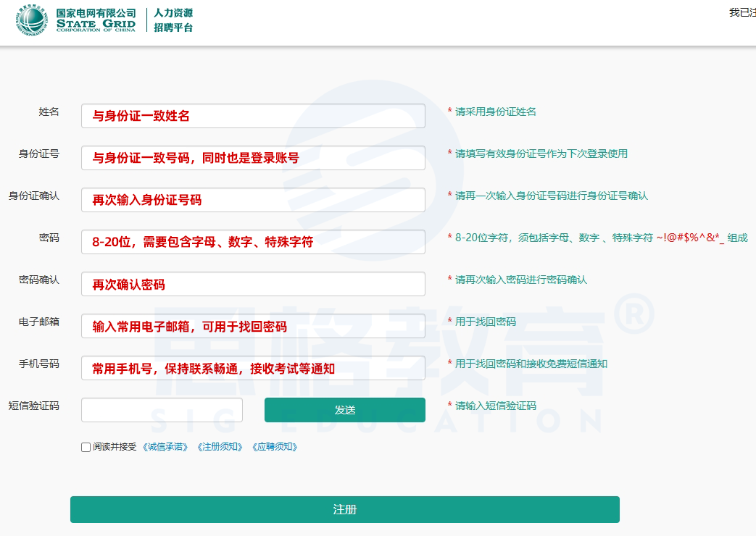Image resolution: width=756 pixels, height=536 pixels.
Task: Click the 密码确认 confirm password field
Action: tap(253, 284)
